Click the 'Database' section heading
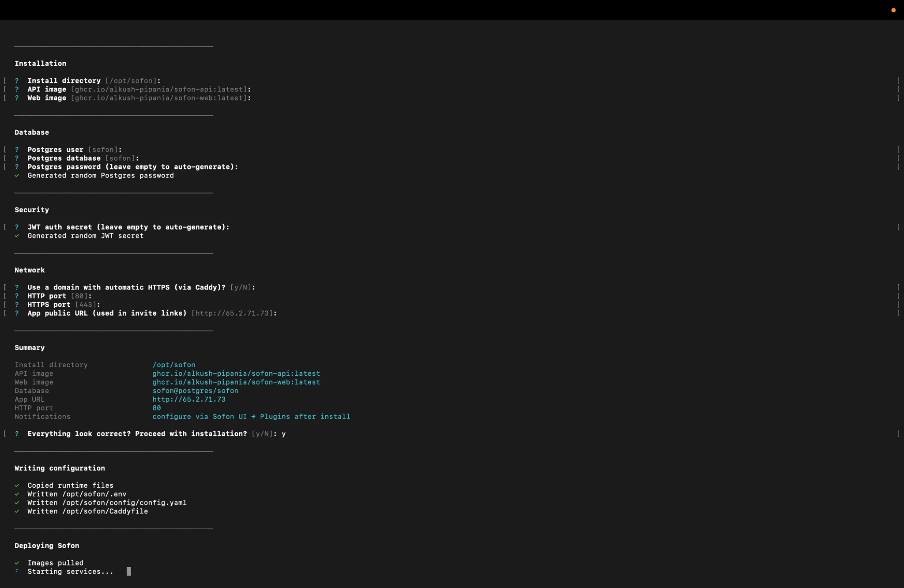Image resolution: width=904 pixels, height=588 pixels. [x=32, y=132]
